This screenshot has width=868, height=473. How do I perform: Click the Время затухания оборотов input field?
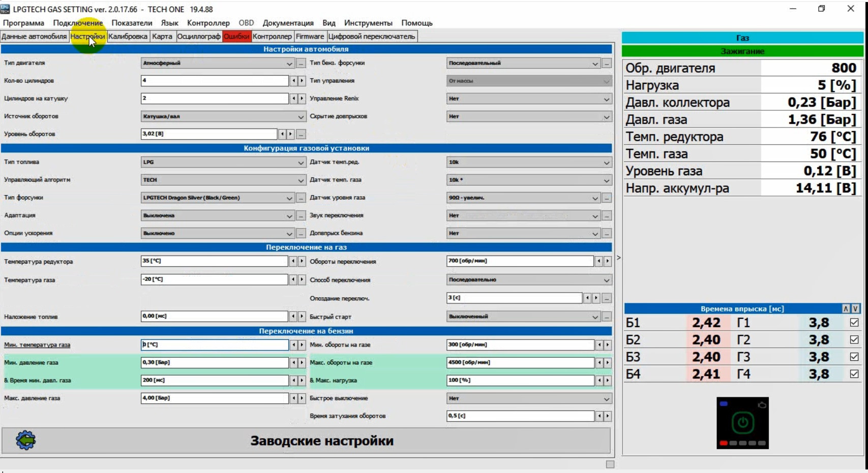pyautogui.click(x=520, y=416)
